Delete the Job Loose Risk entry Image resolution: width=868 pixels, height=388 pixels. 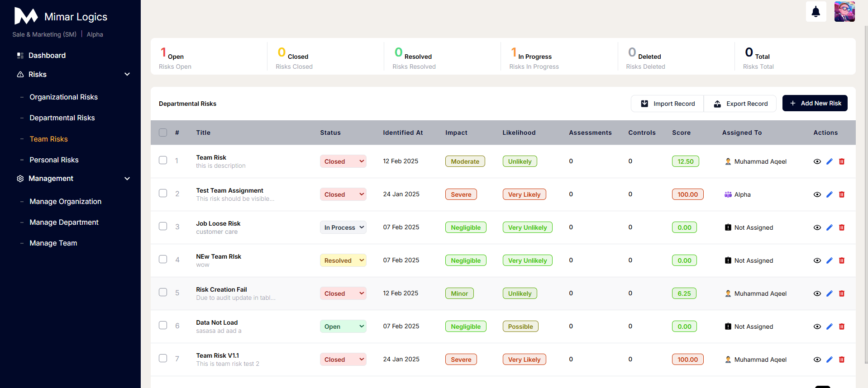tap(841, 227)
